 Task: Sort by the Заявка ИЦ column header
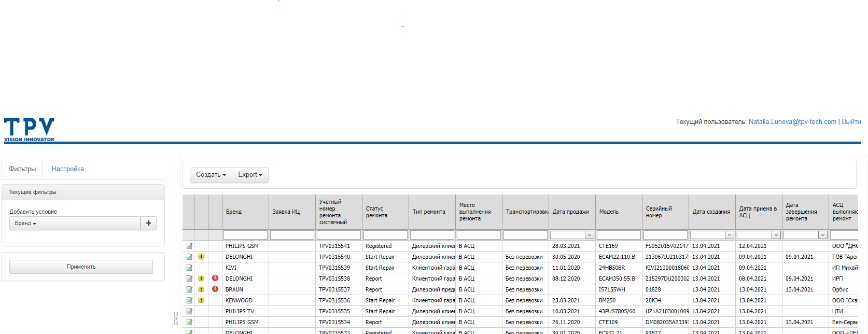click(292, 212)
